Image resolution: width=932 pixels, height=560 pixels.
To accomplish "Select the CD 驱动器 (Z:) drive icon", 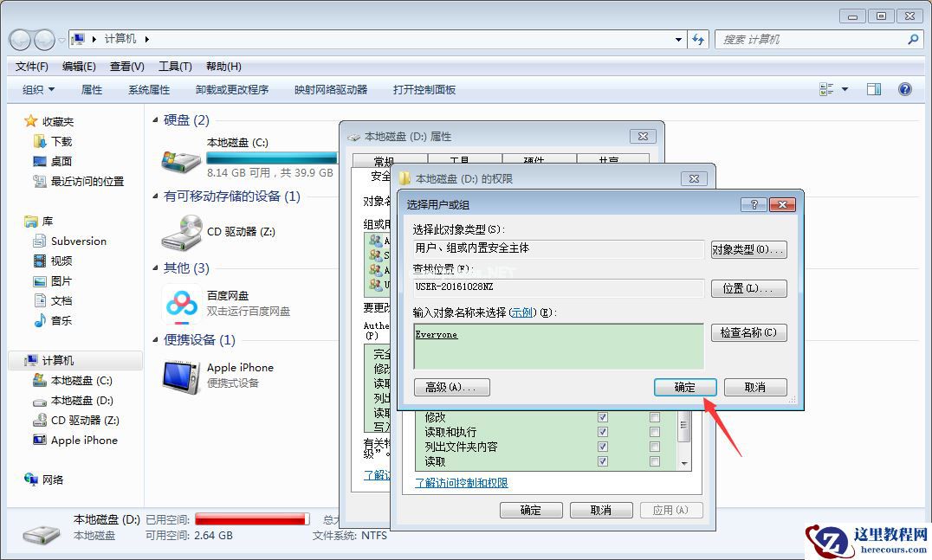I will click(x=179, y=234).
